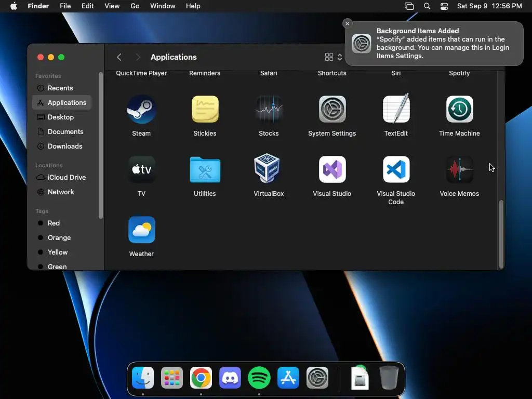Open the Apple menu
The image size is (532, 399).
pyautogui.click(x=14, y=6)
